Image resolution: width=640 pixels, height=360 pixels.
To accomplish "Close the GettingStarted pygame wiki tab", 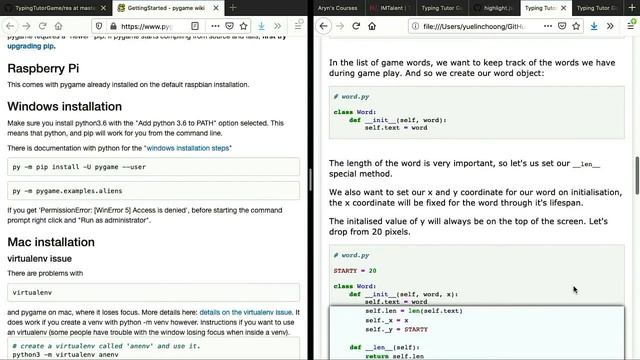I will [216, 8].
